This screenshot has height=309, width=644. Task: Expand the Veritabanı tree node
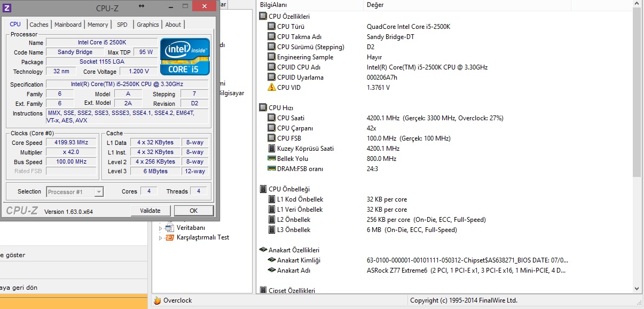pos(160,228)
